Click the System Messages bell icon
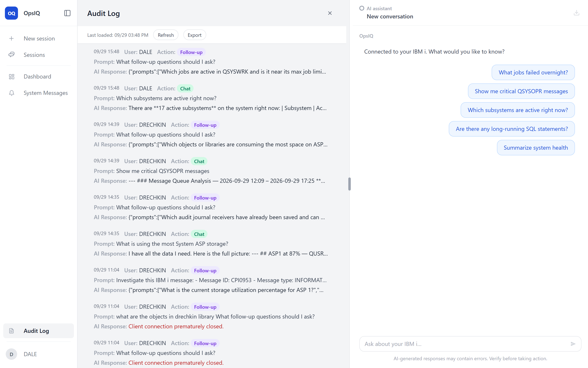 tap(11, 93)
